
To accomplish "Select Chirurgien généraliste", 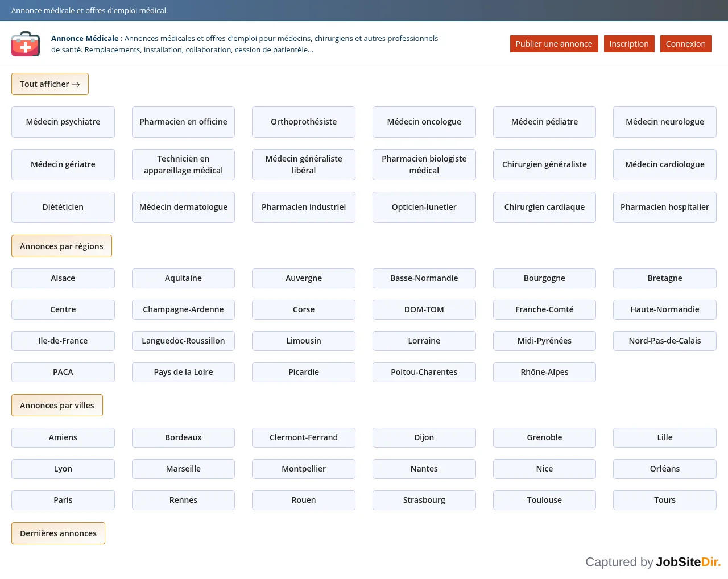I will pos(544,164).
